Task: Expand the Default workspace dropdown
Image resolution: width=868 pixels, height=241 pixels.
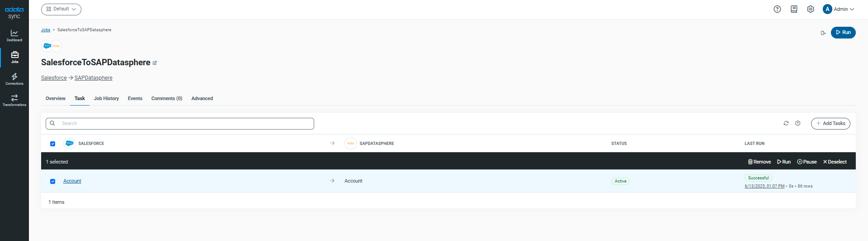Action: point(61,9)
